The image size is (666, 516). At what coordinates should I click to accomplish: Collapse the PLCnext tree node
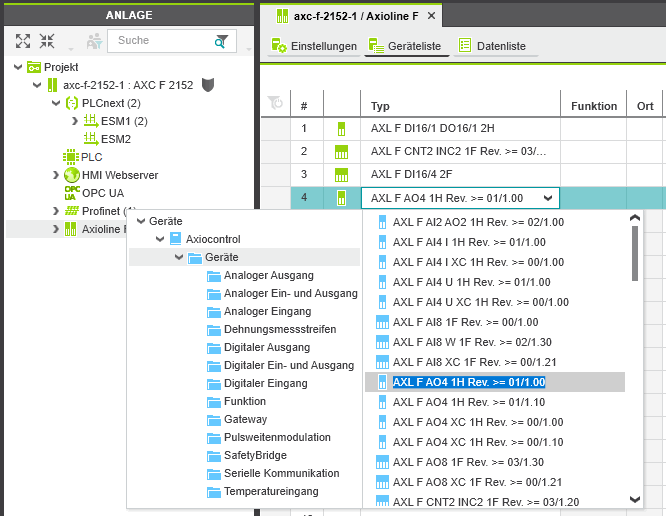point(56,103)
